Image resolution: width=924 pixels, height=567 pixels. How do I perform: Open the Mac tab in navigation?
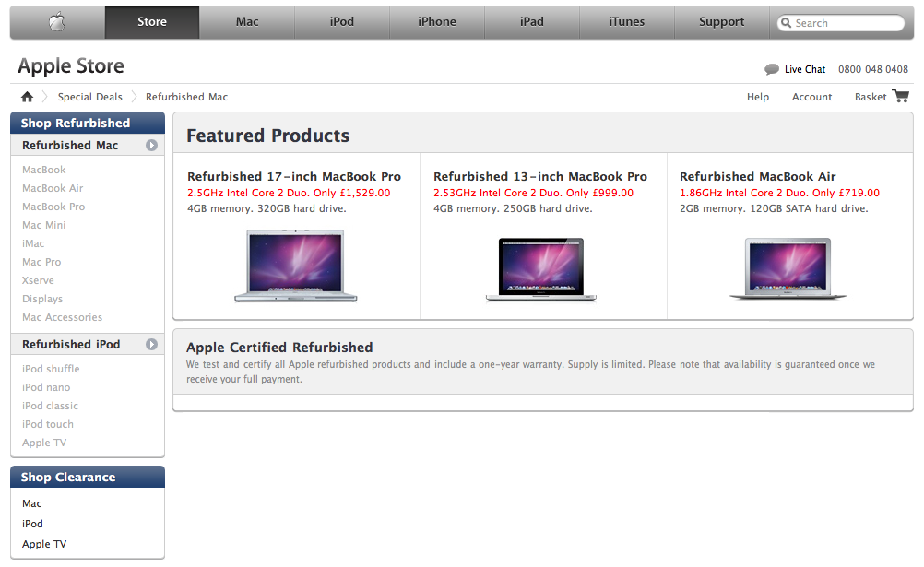click(x=247, y=22)
